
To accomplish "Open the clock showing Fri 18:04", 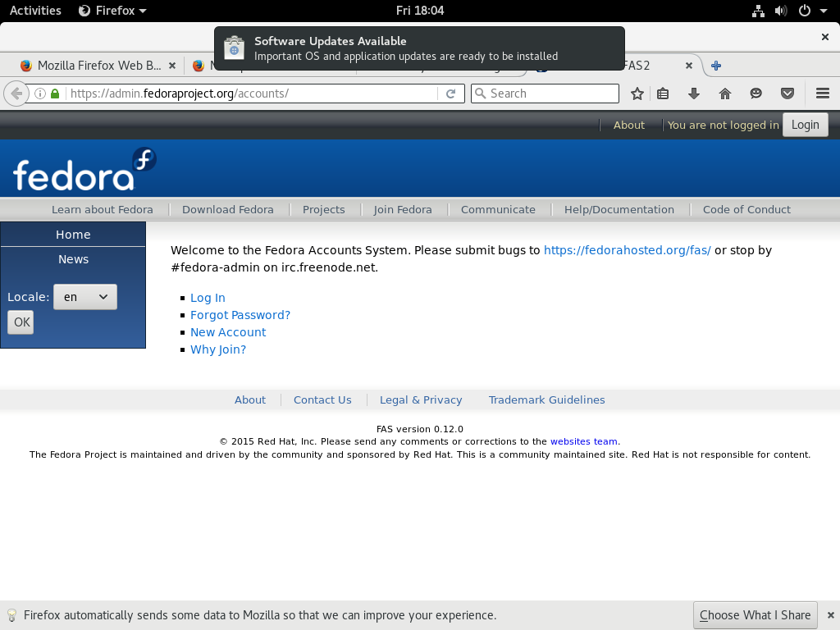I will (420, 11).
